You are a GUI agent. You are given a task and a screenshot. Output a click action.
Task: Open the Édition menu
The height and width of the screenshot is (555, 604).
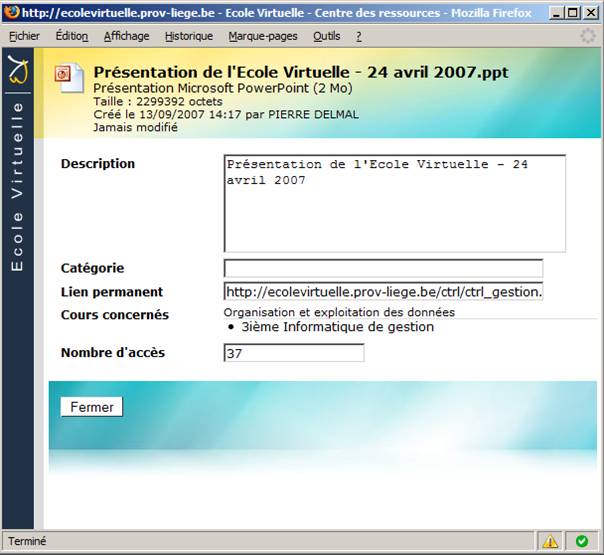(x=71, y=36)
